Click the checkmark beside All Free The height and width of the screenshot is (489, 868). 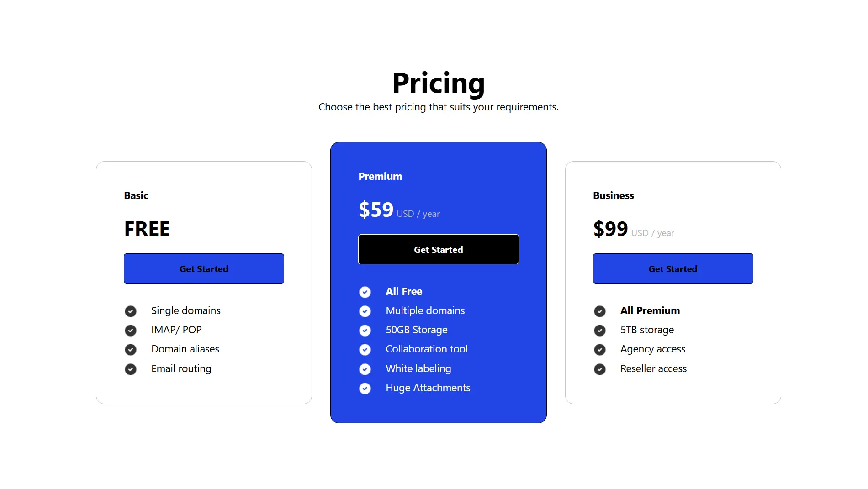(x=365, y=292)
